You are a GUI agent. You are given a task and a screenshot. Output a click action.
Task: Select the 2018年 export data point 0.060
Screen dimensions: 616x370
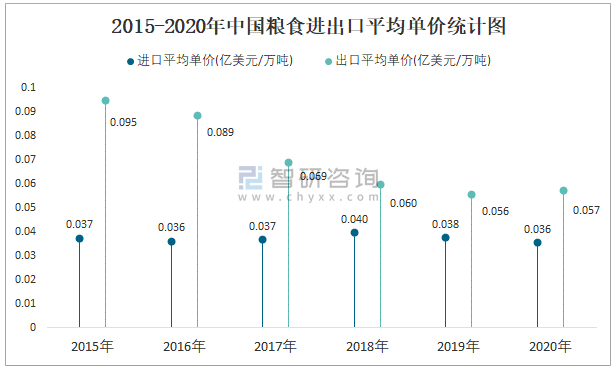[380, 185]
